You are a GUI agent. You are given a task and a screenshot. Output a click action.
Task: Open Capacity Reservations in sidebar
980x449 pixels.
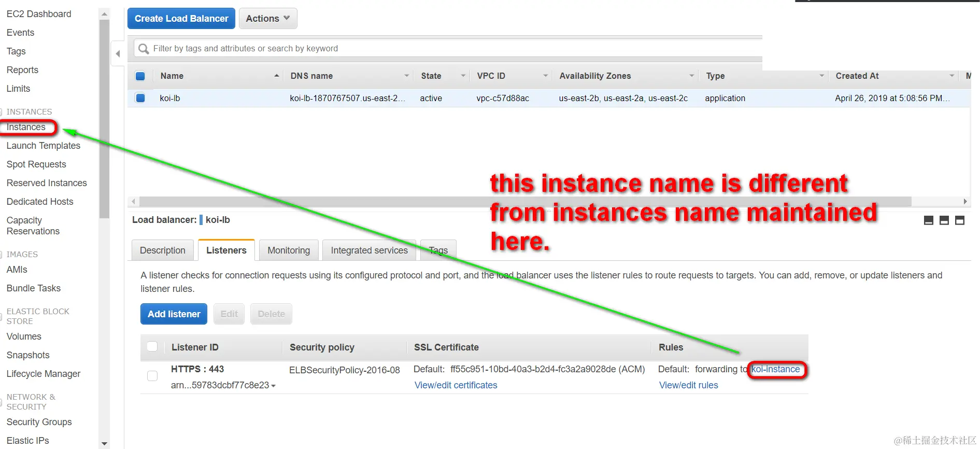tap(33, 226)
